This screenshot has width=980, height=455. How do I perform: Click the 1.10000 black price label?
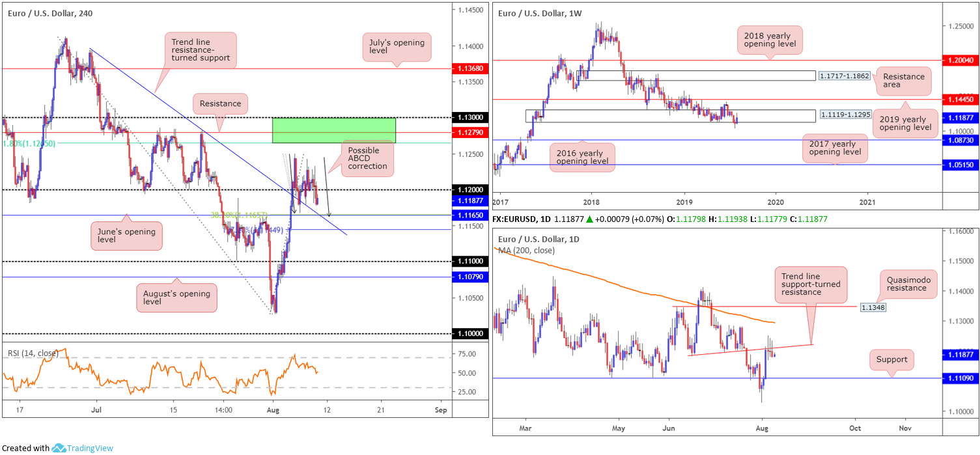point(469,333)
